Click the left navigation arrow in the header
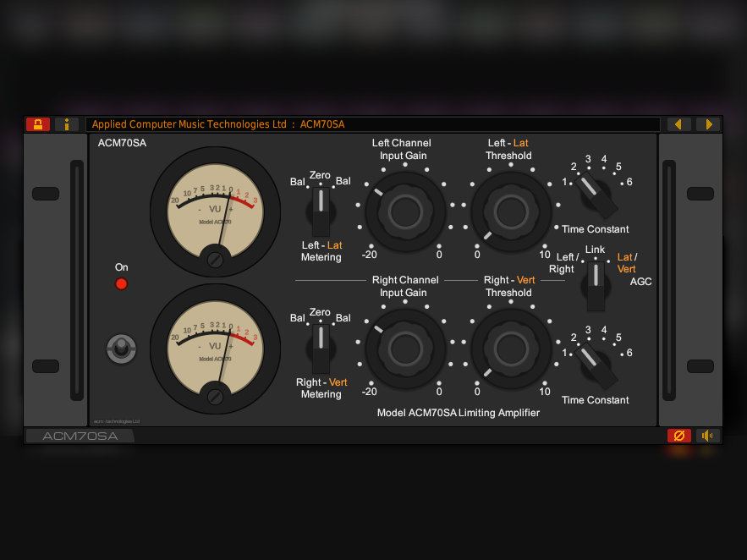The image size is (747, 560). click(678, 124)
